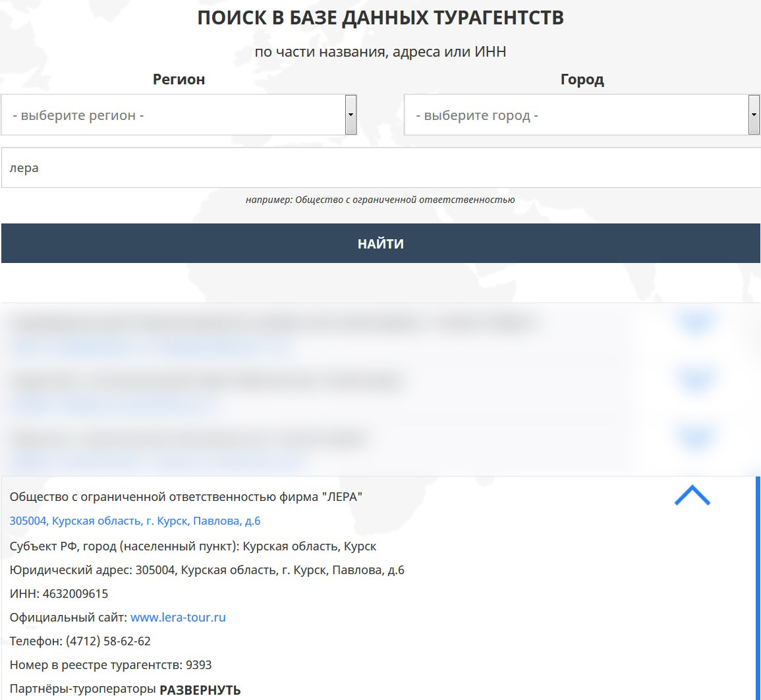
Task: Expand partner tour operators via РАЗВЕРНУТЬ
Action: coord(200,690)
